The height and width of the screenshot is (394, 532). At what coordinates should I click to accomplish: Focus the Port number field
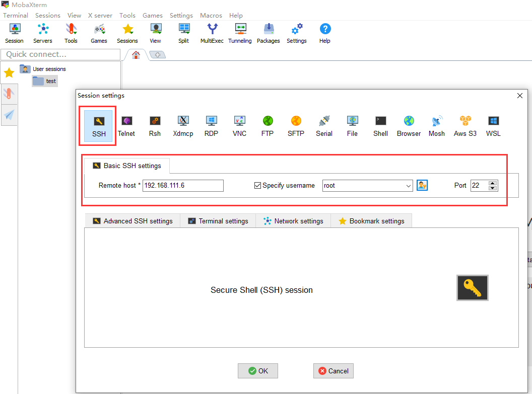point(480,185)
